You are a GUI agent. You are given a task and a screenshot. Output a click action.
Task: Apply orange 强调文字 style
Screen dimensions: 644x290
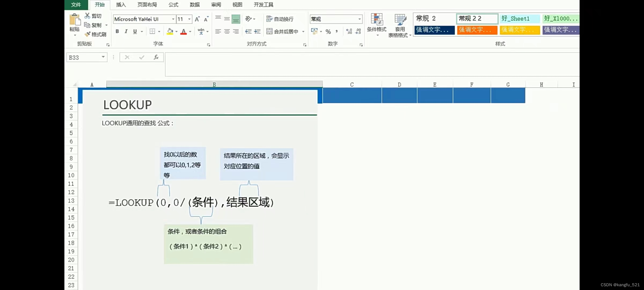click(x=477, y=30)
